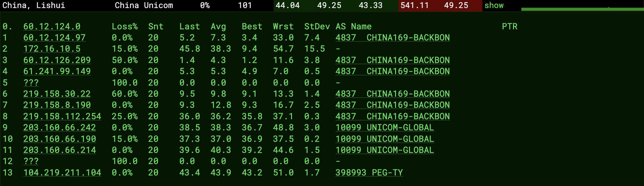Open IP link 172.16.10.5
The image size is (644, 186).
(x=52, y=49)
